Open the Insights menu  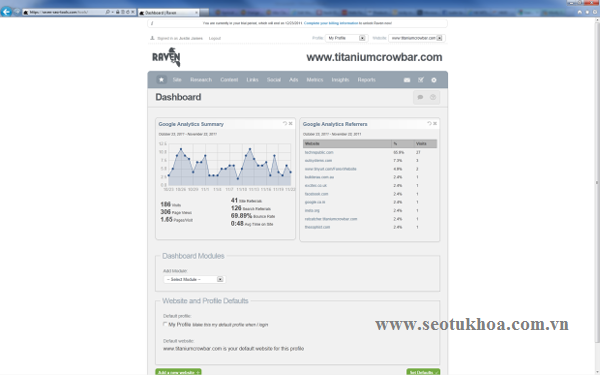coord(340,80)
